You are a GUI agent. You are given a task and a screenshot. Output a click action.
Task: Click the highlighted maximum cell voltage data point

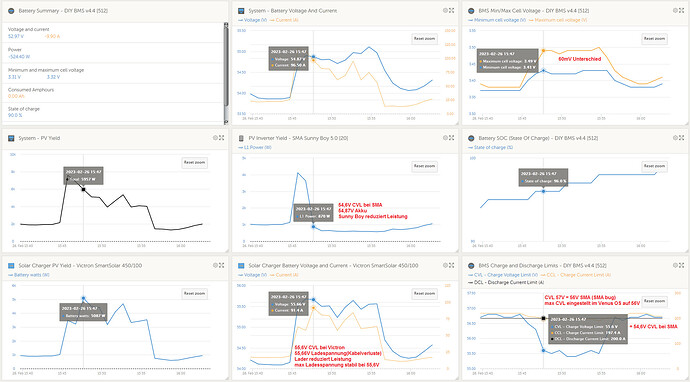click(543, 51)
